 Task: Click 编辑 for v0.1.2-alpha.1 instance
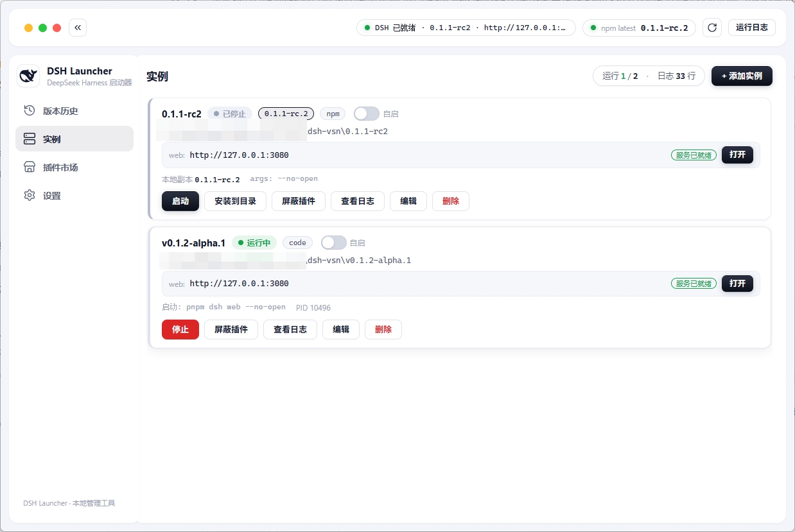coord(341,329)
